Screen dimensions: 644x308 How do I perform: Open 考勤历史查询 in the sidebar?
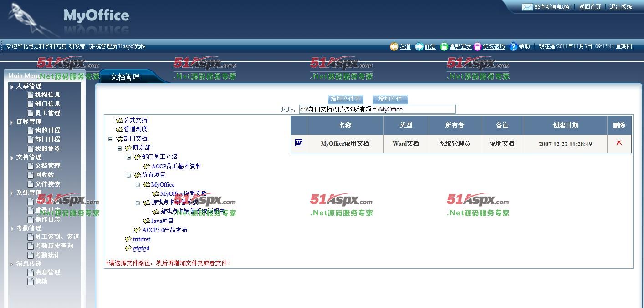54,246
